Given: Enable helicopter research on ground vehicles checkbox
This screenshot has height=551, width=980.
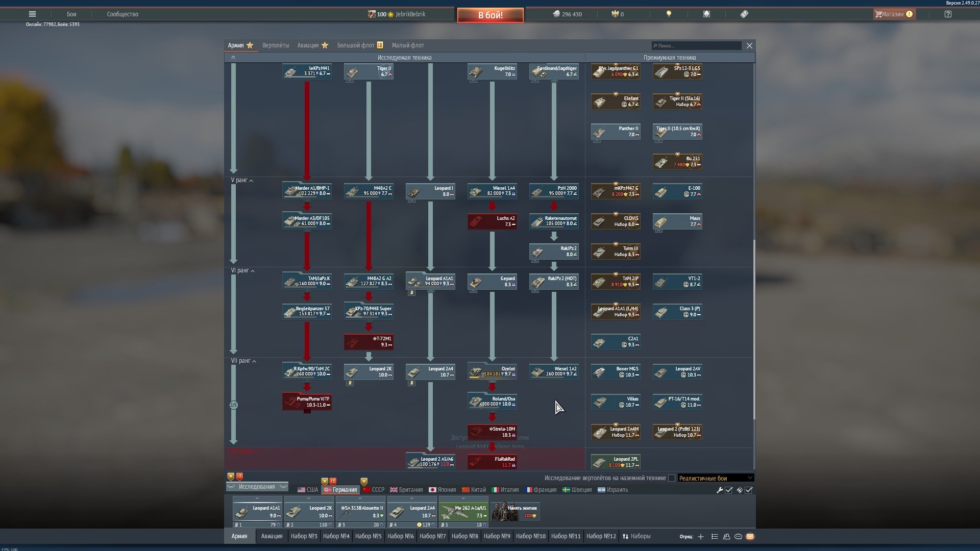Looking at the screenshot, I should tap(672, 478).
